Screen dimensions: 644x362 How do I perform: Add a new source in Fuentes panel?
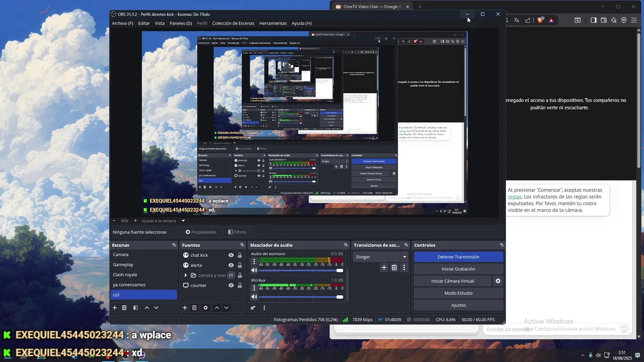(185, 308)
